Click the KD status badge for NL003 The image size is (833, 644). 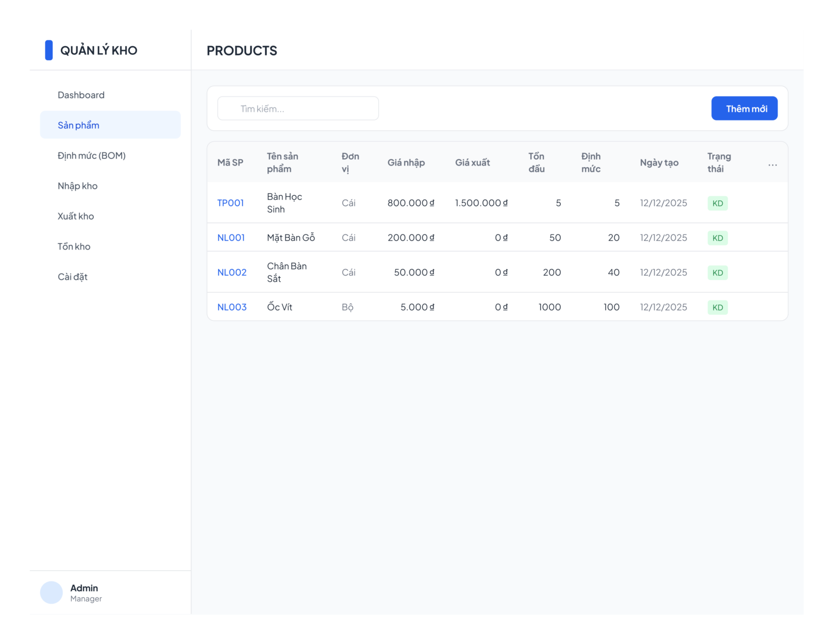(x=717, y=308)
